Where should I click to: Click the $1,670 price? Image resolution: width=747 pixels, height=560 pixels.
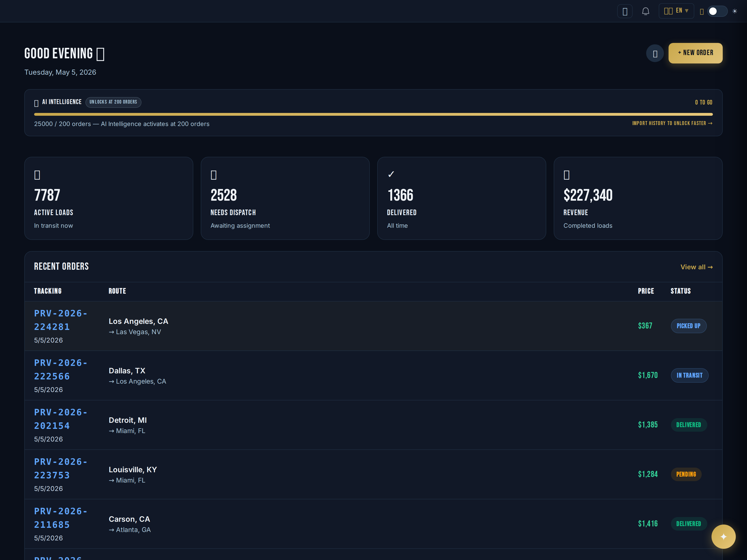coord(648,375)
